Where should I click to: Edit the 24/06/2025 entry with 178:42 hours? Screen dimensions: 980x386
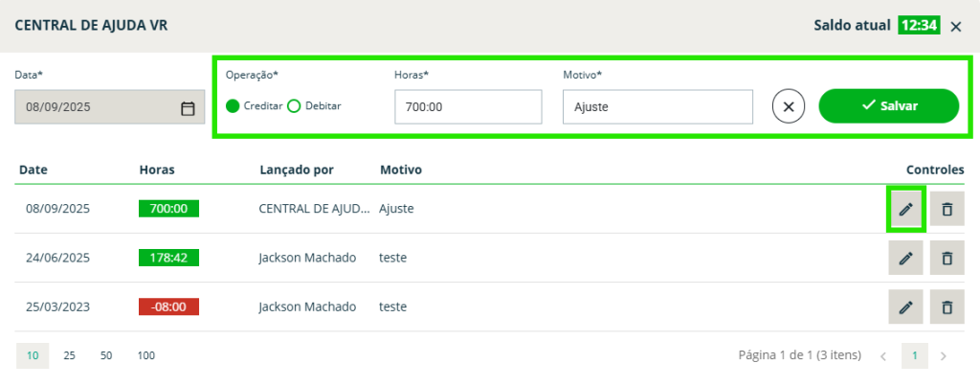(905, 258)
